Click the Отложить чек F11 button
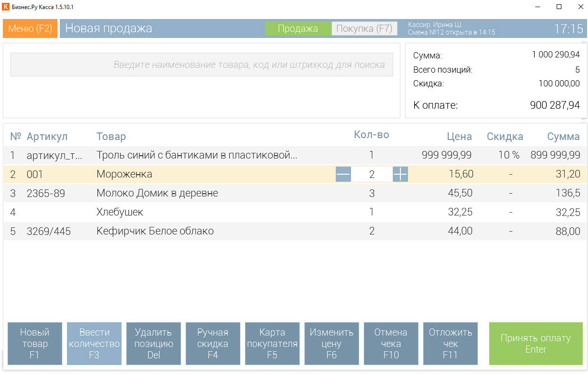This screenshot has height=374, width=588. [450, 344]
